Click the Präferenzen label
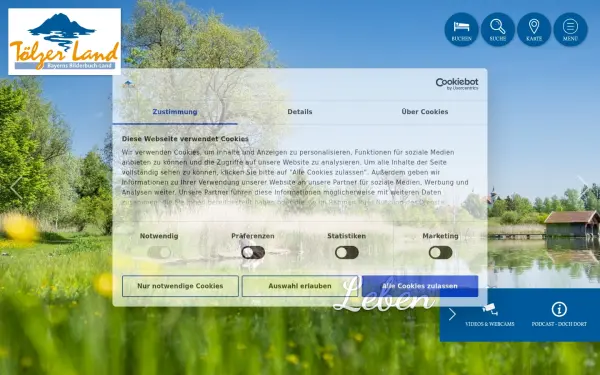The height and width of the screenshot is (375, 600). tap(253, 236)
